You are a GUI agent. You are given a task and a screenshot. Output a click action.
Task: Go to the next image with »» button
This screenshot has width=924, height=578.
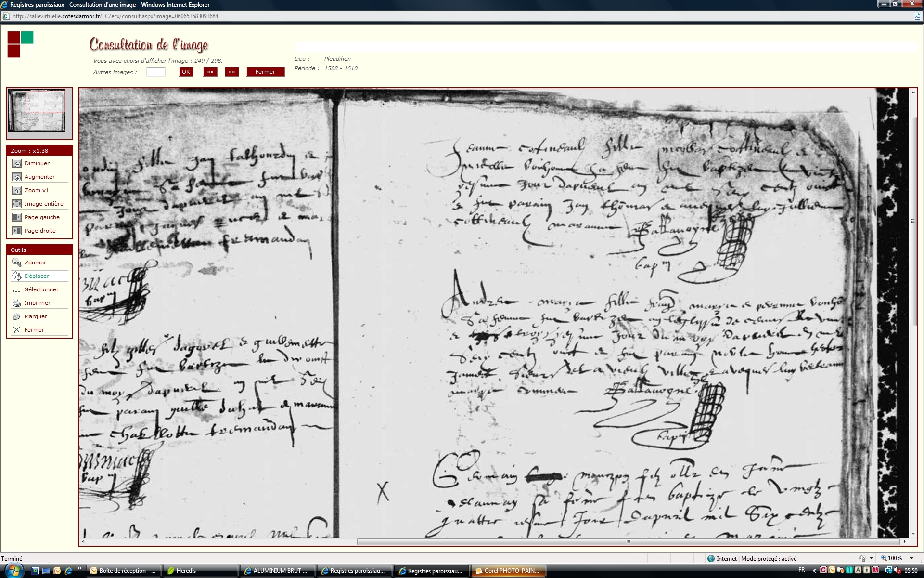[x=232, y=72]
